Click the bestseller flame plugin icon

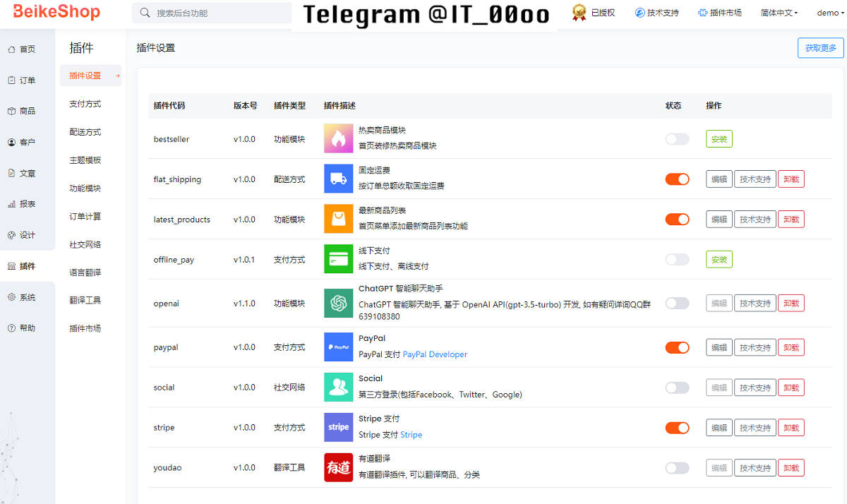[338, 138]
